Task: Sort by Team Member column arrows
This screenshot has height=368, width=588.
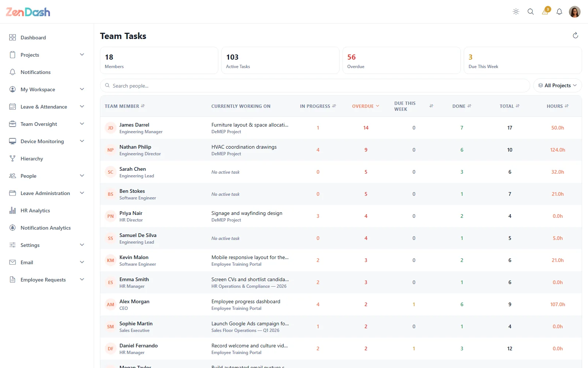Action: click(143, 106)
